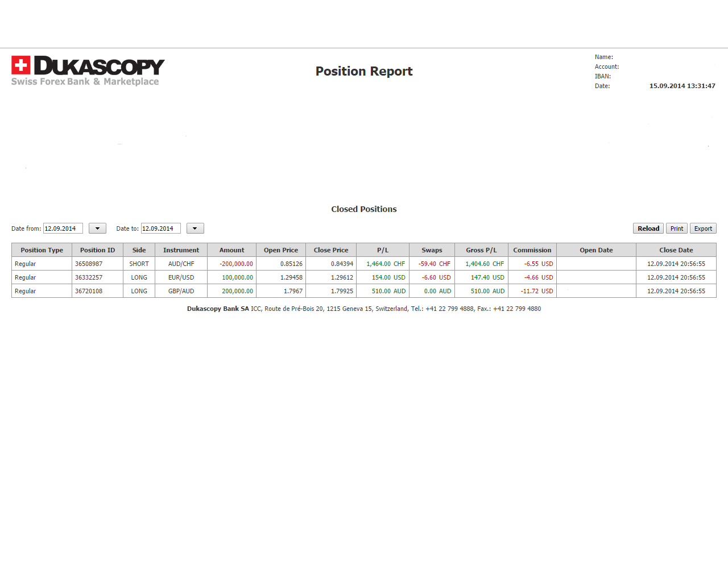728x582 pixels.
Task: Click the 154.00 USD P/L value
Action: coord(388,277)
